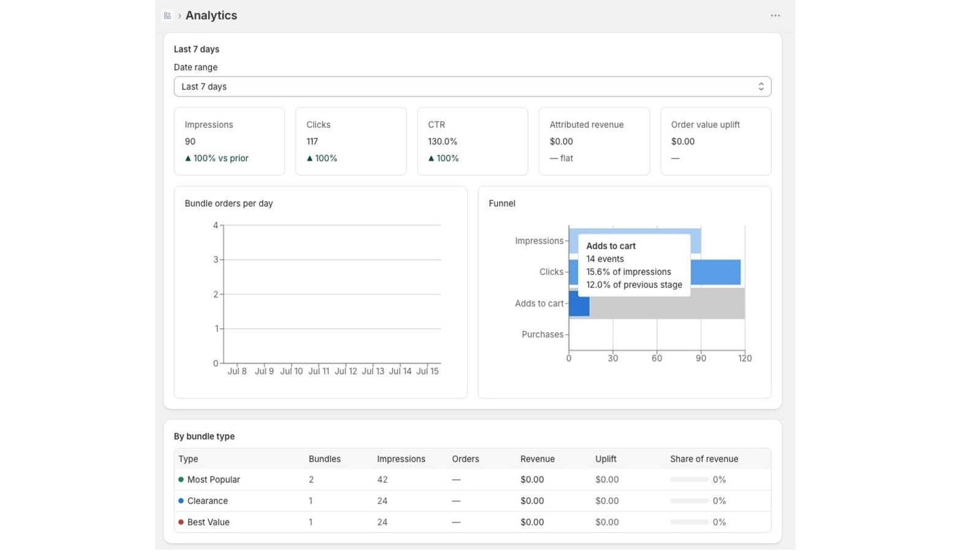
Task: Click the Order value uplift card
Action: 715,141
